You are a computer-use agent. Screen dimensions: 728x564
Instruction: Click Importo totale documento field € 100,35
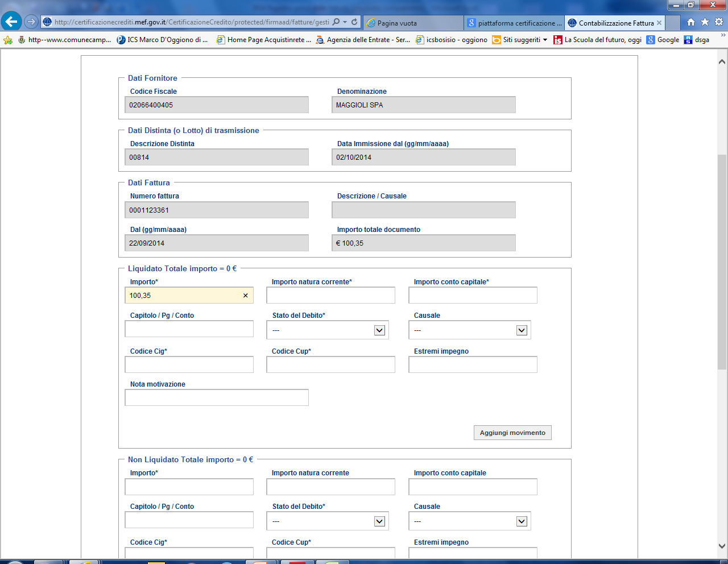click(424, 243)
